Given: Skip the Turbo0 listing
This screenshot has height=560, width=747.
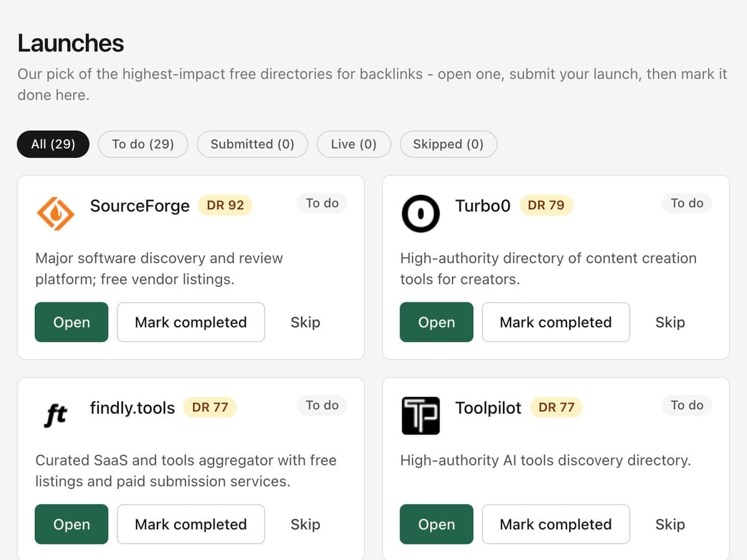Looking at the screenshot, I should [x=670, y=322].
